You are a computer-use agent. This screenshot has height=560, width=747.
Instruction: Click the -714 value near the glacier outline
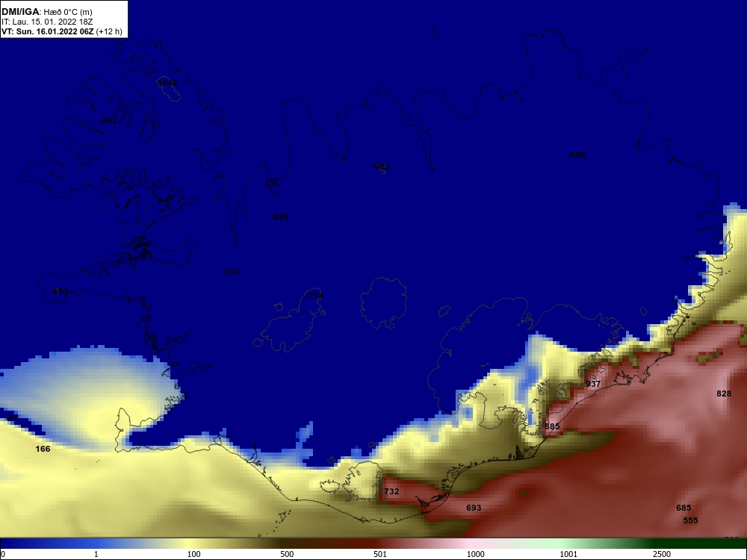314,296
